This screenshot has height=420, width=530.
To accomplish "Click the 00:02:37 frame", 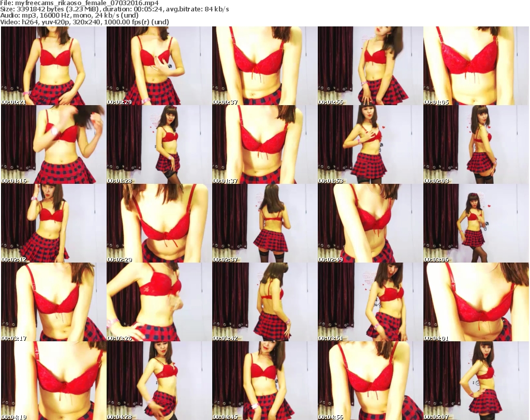I will click(x=264, y=223).
